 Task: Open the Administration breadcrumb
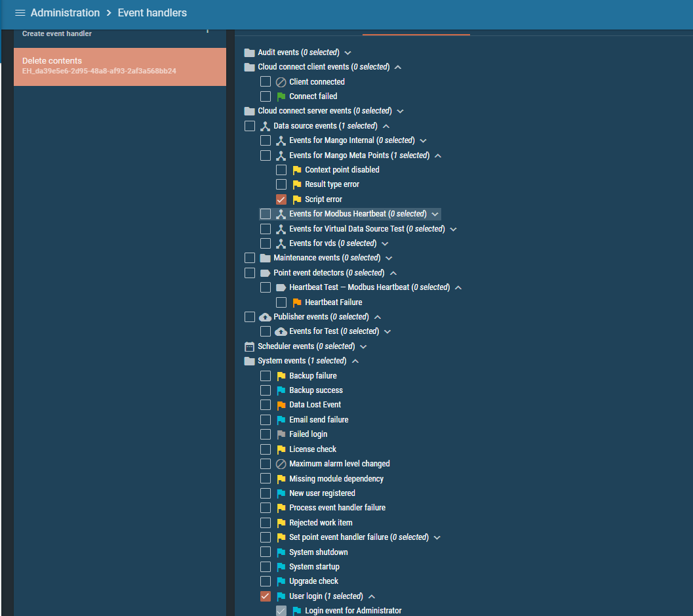[x=65, y=13]
